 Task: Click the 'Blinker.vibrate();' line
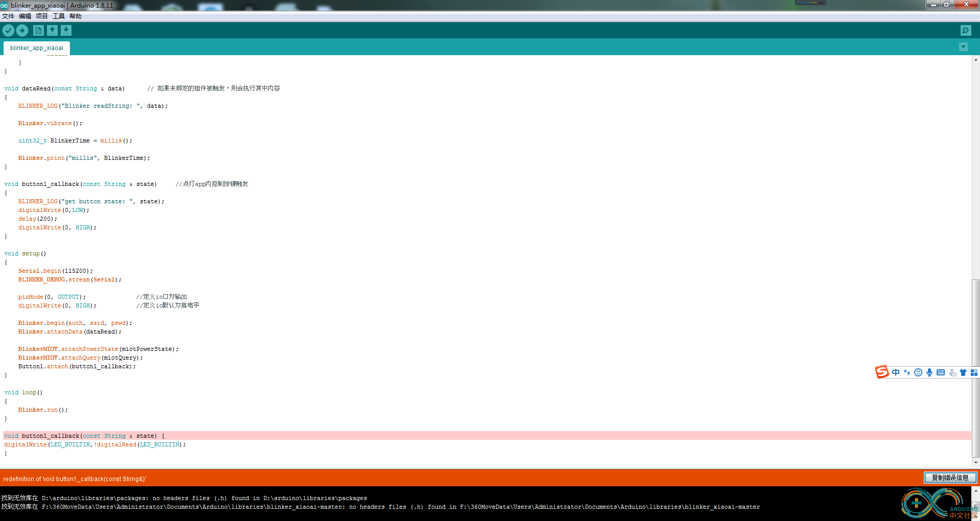(x=50, y=123)
